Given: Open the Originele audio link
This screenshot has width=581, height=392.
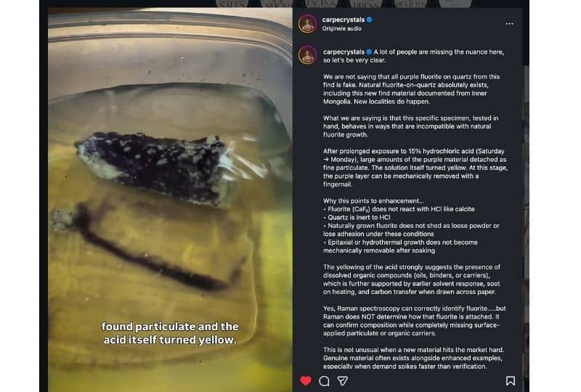Looking at the screenshot, I should 341,28.
